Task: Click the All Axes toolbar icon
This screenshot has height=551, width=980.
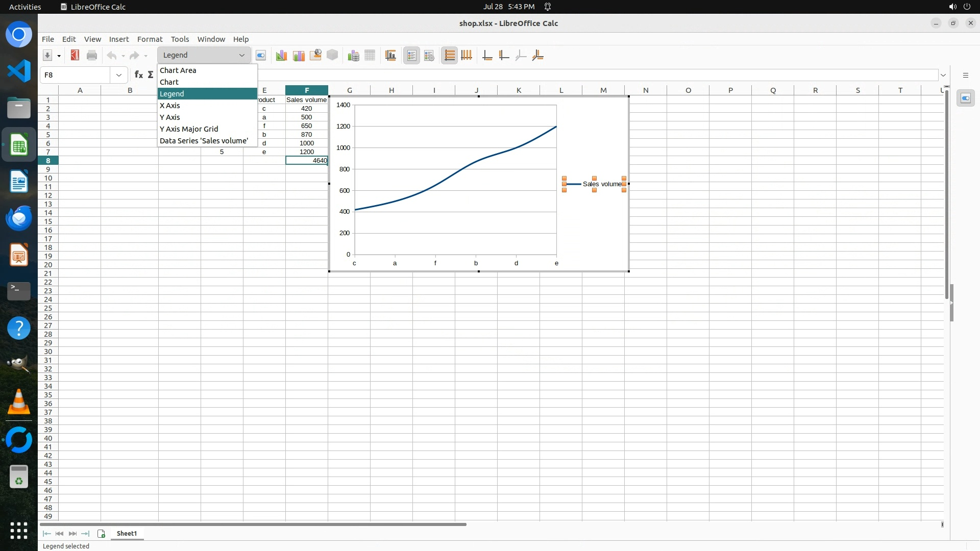Action: coord(537,56)
